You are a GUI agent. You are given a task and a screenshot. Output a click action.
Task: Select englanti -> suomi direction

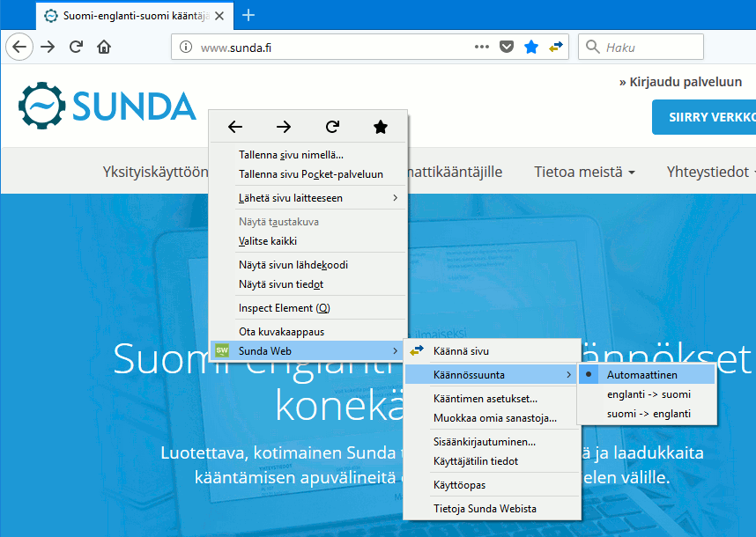pyautogui.click(x=647, y=394)
